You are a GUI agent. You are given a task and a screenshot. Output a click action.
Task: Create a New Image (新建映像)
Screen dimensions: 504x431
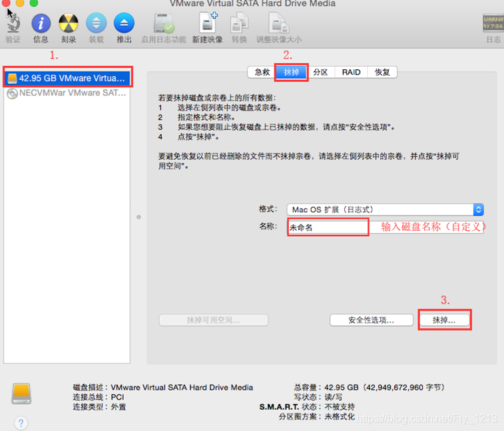[x=208, y=23]
